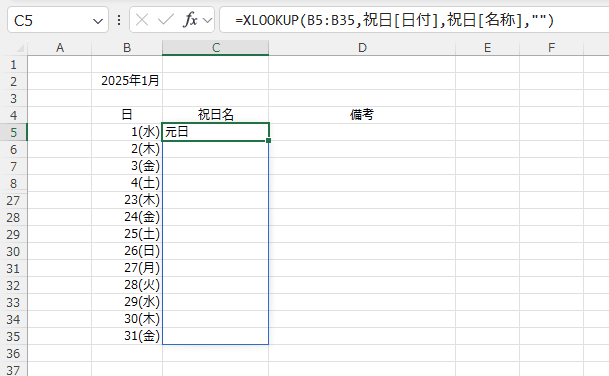The height and width of the screenshot is (376, 609).
Task: Select row 27 header
Action: click(14, 200)
